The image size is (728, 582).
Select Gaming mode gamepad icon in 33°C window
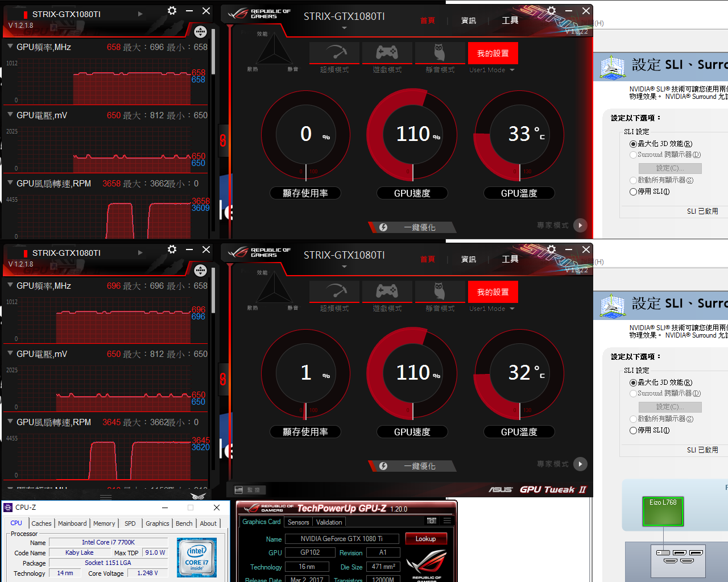click(x=387, y=53)
